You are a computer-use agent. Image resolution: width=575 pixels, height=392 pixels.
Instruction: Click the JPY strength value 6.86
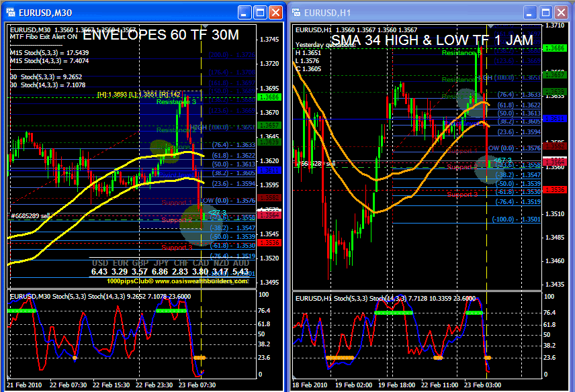coord(160,272)
